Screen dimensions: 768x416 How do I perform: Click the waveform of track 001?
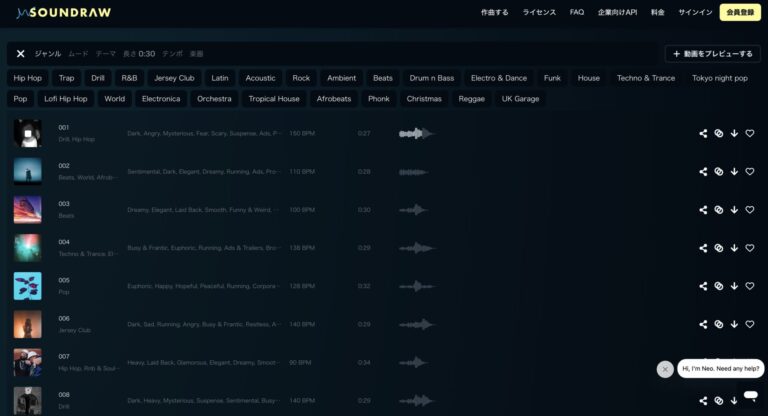pyautogui.click(x=417, y=133)
